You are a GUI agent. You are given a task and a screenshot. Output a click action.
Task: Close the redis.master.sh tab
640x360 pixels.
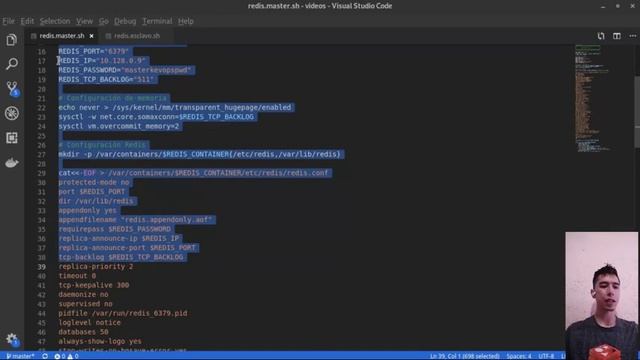click(x=91, y=36)
